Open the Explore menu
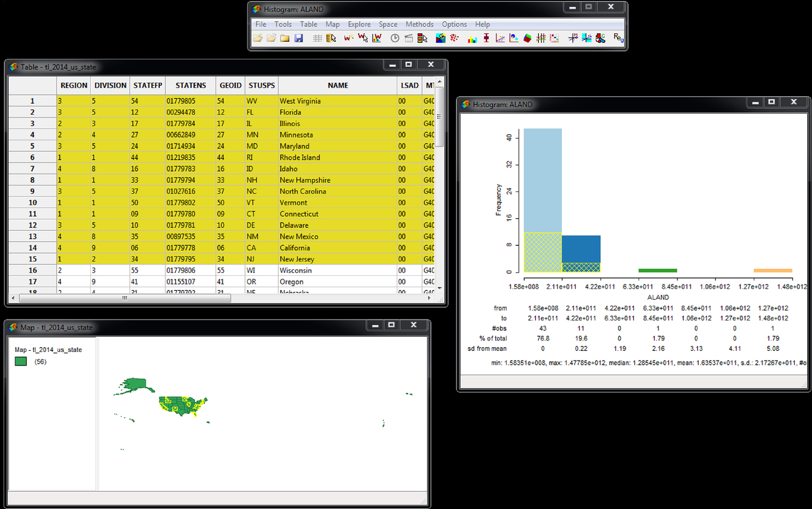Image resolution: width=812 pixels, height=509 pixels. [359, 25]
